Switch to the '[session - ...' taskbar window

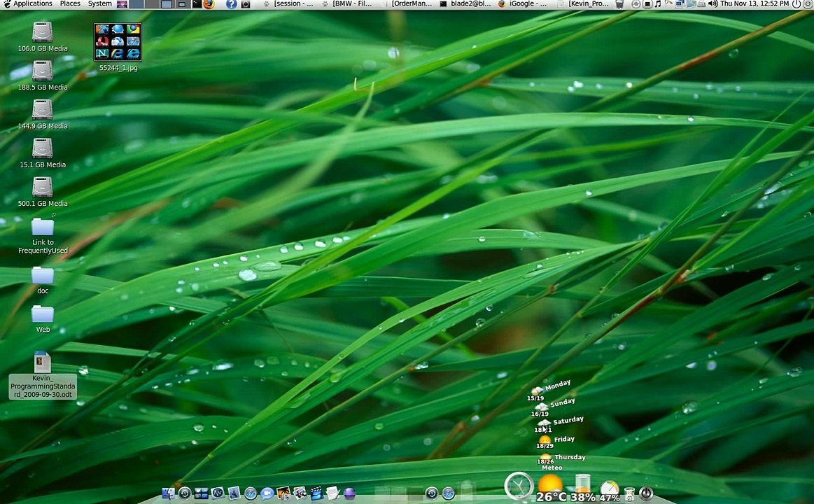[x=288, y=3]
